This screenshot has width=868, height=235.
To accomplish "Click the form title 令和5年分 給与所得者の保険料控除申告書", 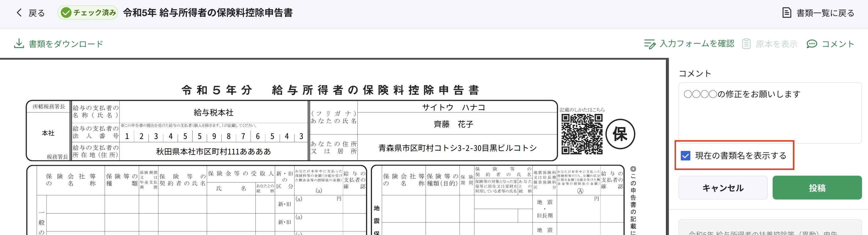I will click(330, 90).
